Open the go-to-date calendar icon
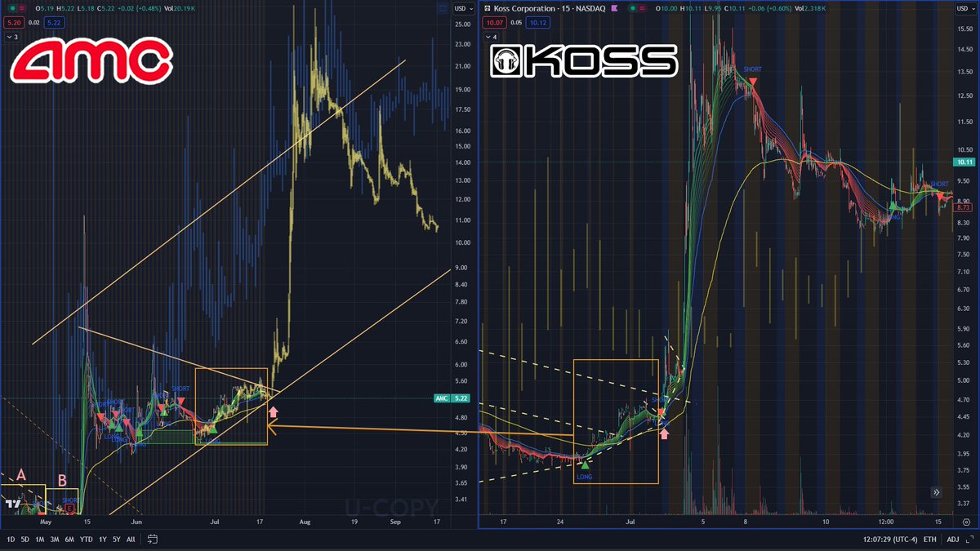The width and height of the screenshot is (980, 551). 153,540
